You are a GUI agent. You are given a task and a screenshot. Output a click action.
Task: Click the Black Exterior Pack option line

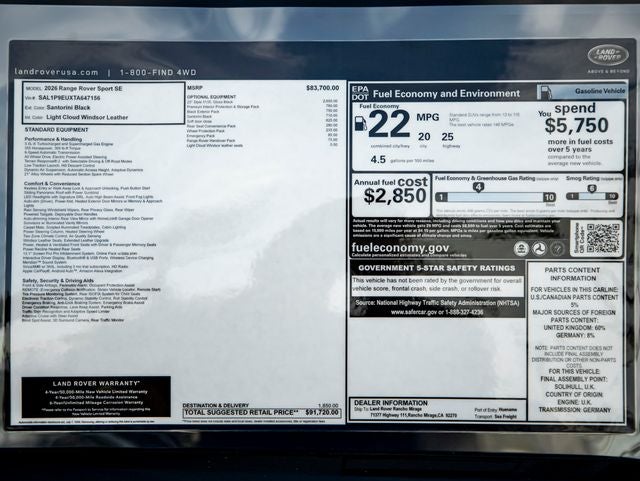pyautogui.click(x=203, y=111)
